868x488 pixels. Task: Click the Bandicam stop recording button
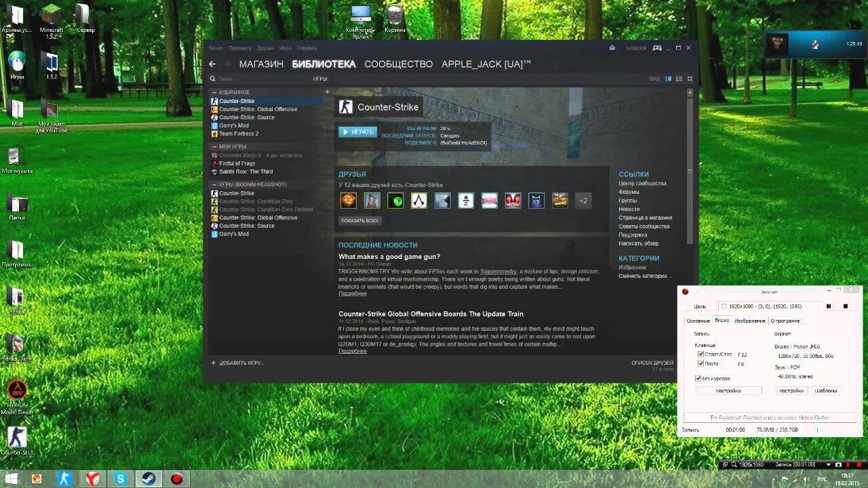coord(845,306)
